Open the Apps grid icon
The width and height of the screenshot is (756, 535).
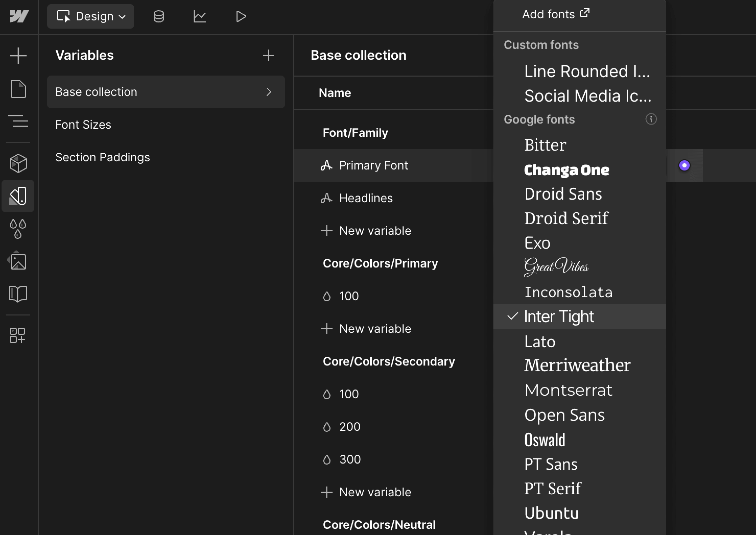point(17,335)
